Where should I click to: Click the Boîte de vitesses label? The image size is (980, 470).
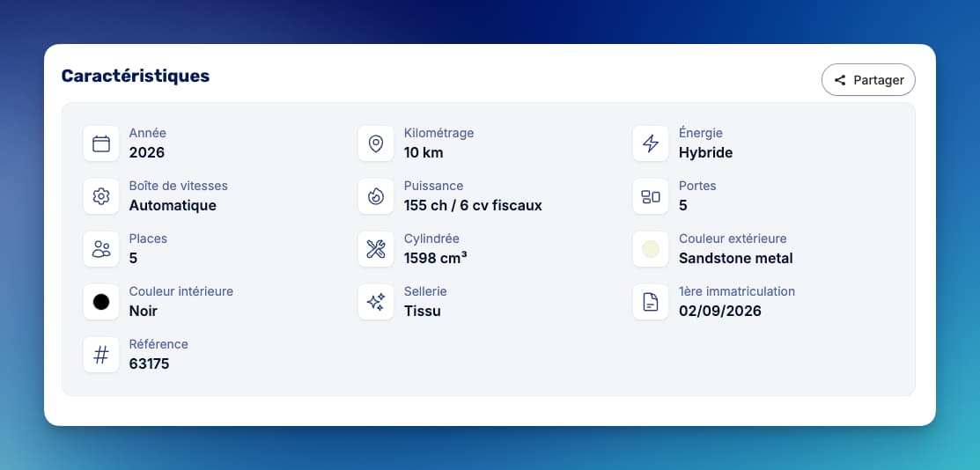point(178,186)
